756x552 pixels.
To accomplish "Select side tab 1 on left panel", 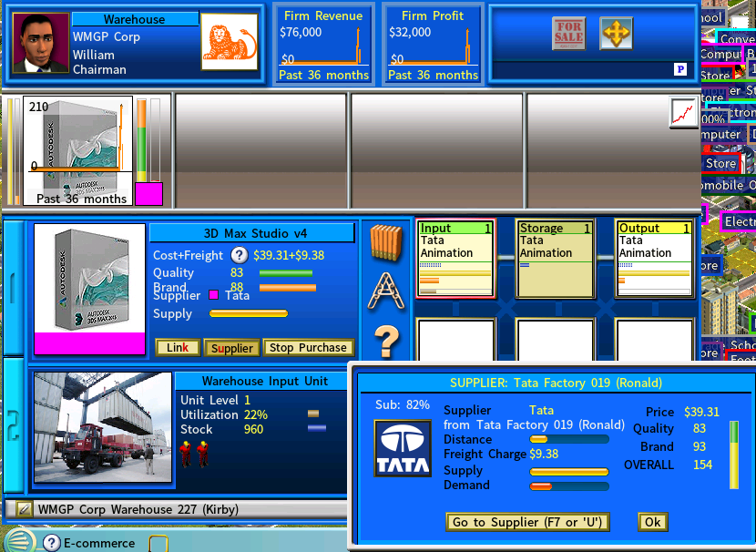I will tap(13, 288).
